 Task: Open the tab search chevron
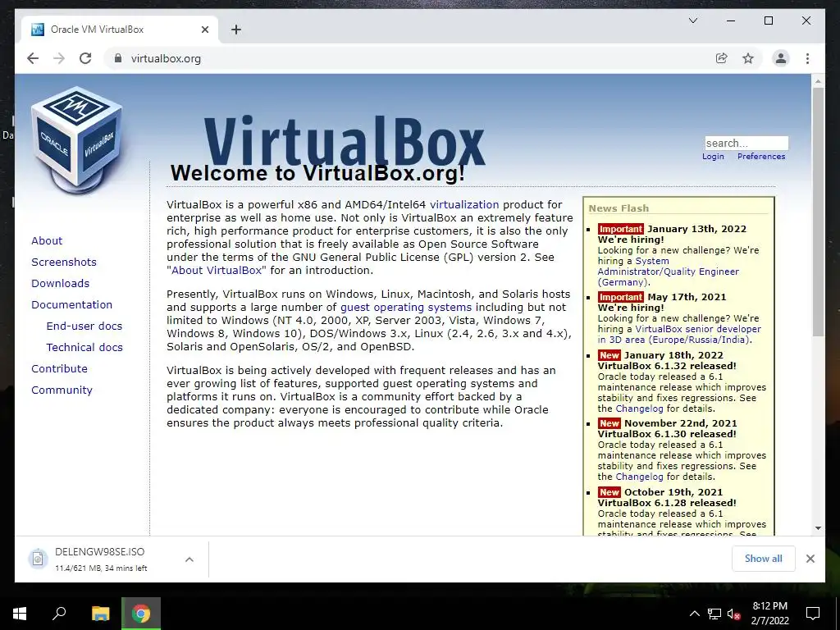(692, 21)
